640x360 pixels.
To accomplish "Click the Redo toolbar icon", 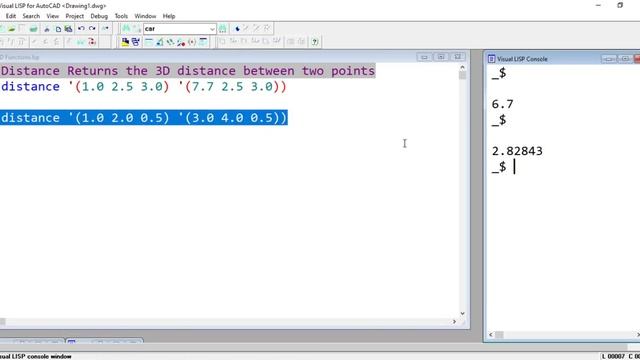I will point(92,29).
